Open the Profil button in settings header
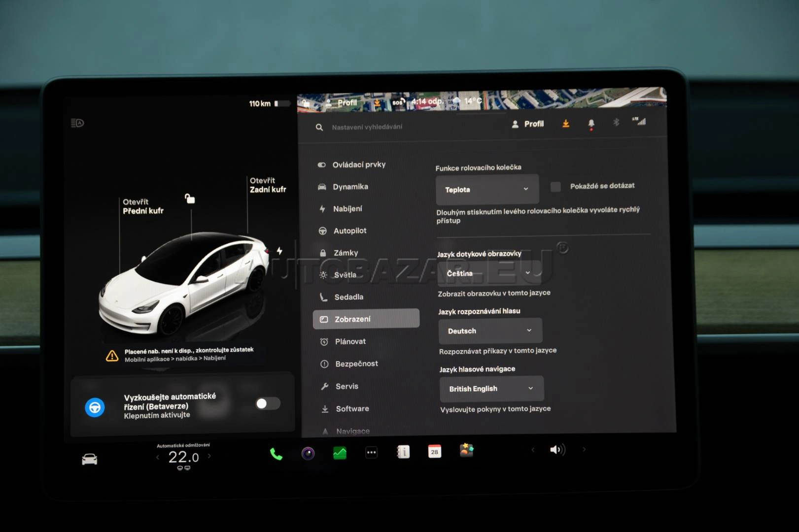The width and height of the screenshot is (799, 532). pyautogui.click(x=527, y=124)
